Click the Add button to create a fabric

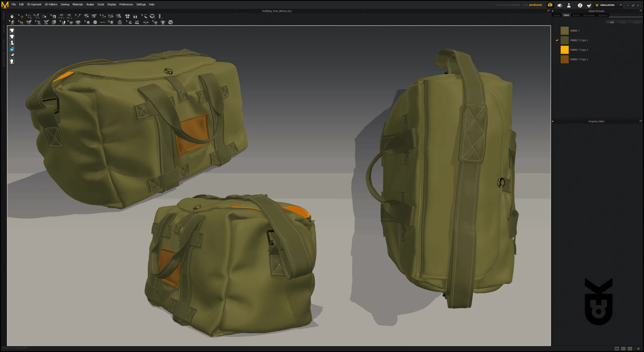click(x=611, y=22)
